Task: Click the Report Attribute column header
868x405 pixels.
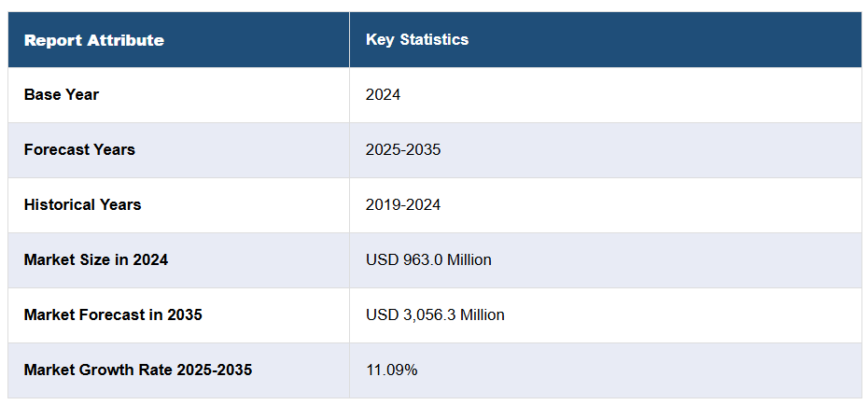Action: pyautogui.click(x=93, y=40)
